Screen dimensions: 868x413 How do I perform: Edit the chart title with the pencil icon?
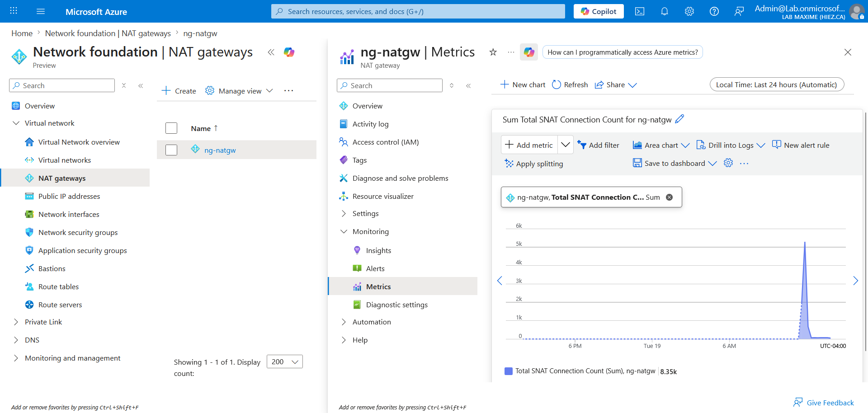(679, 119)
